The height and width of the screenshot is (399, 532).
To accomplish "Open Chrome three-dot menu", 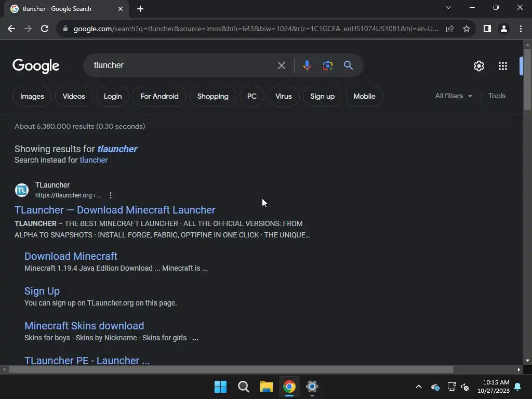I will click(521, 29).
